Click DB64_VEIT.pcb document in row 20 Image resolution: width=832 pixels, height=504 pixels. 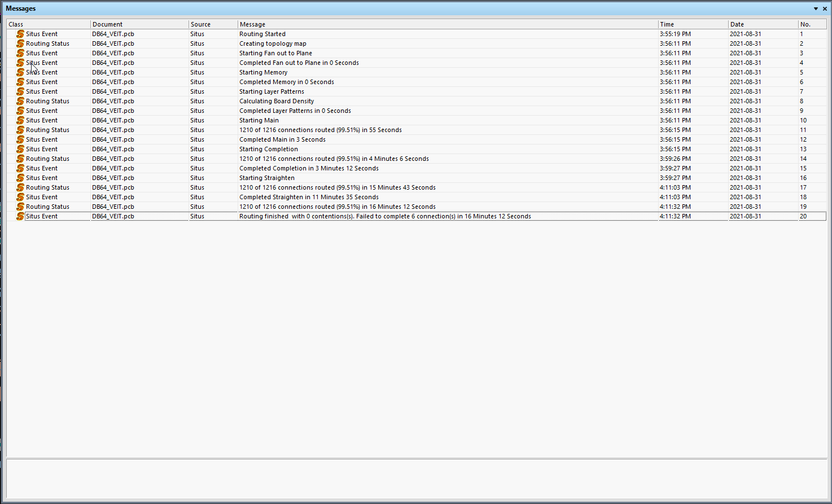click(x=113, y=216)
